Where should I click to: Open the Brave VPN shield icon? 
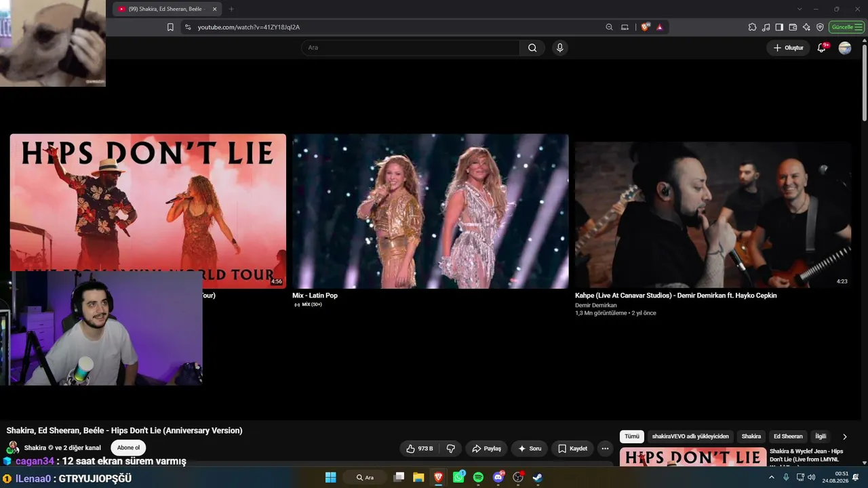coord(820,27)
